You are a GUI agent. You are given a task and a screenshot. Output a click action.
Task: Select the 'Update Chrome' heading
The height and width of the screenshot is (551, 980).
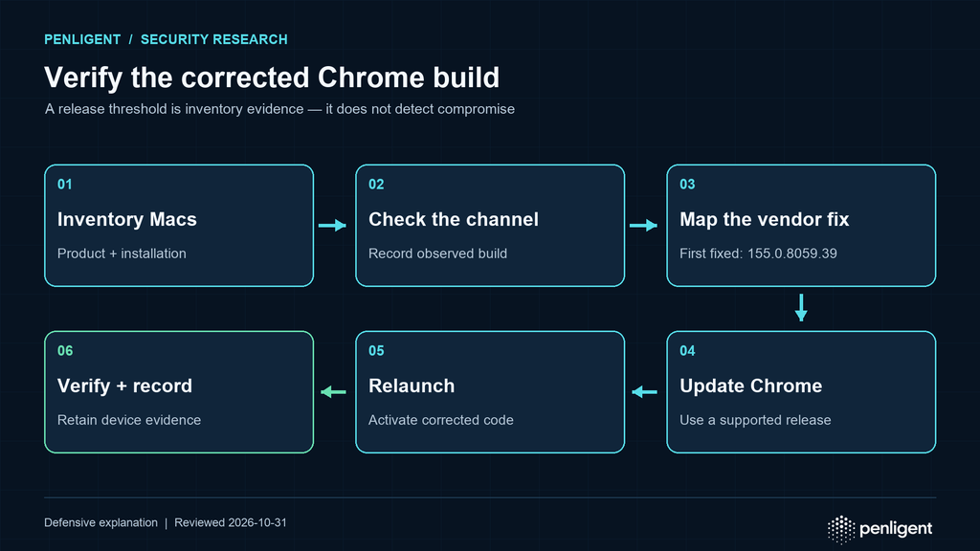[750, 386]
